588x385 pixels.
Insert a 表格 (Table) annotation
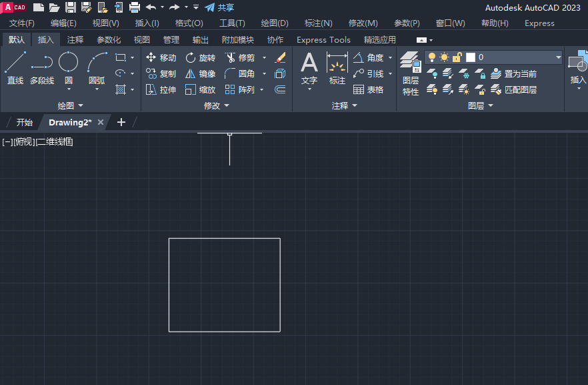tap(368, 90)
